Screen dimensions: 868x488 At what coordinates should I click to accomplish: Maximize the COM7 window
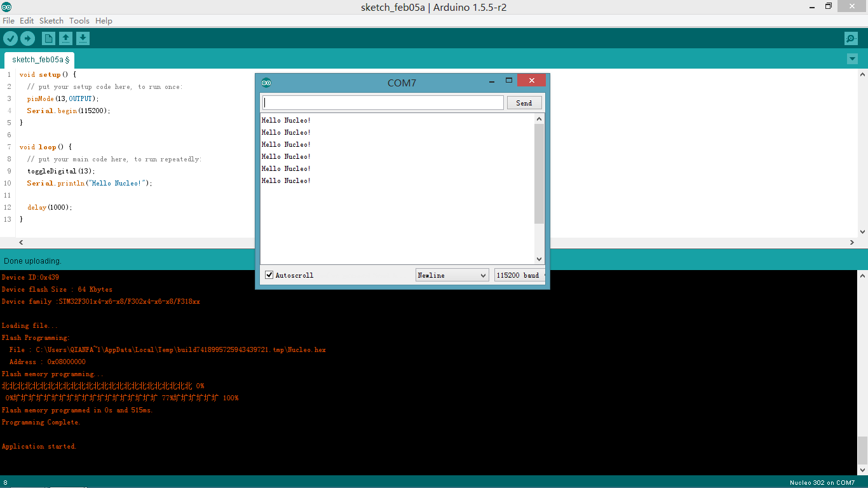509,81
